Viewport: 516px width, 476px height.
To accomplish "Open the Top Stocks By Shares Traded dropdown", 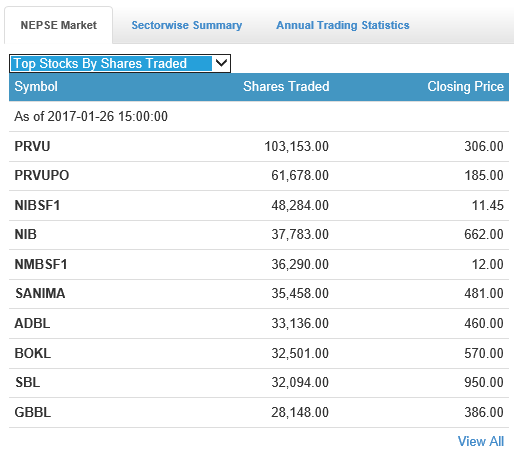I will (120, 63).
